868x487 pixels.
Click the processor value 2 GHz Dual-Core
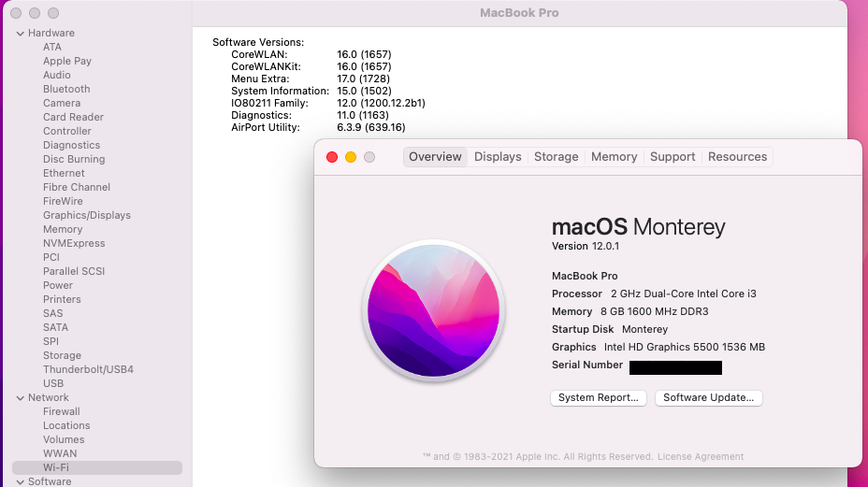pos(683,294)
